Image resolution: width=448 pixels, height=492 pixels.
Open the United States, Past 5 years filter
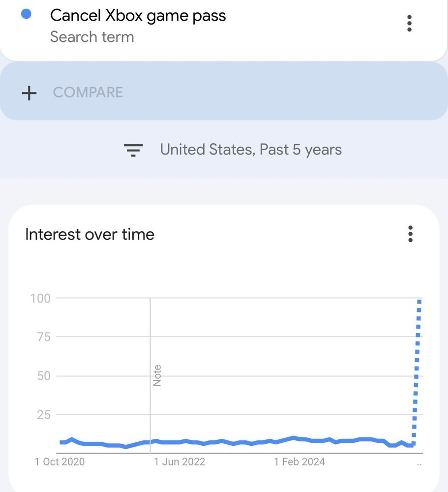coord(251,150)
